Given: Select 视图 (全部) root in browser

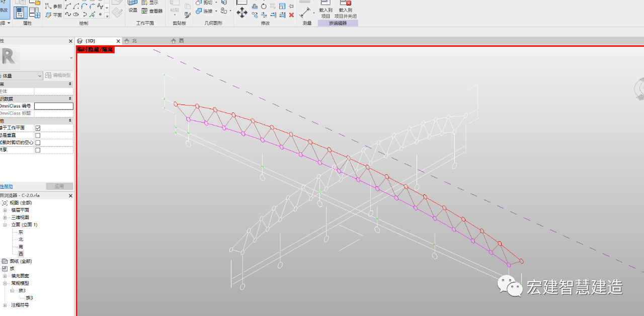Looking at the screenshot, I should (x=21, y=202).
